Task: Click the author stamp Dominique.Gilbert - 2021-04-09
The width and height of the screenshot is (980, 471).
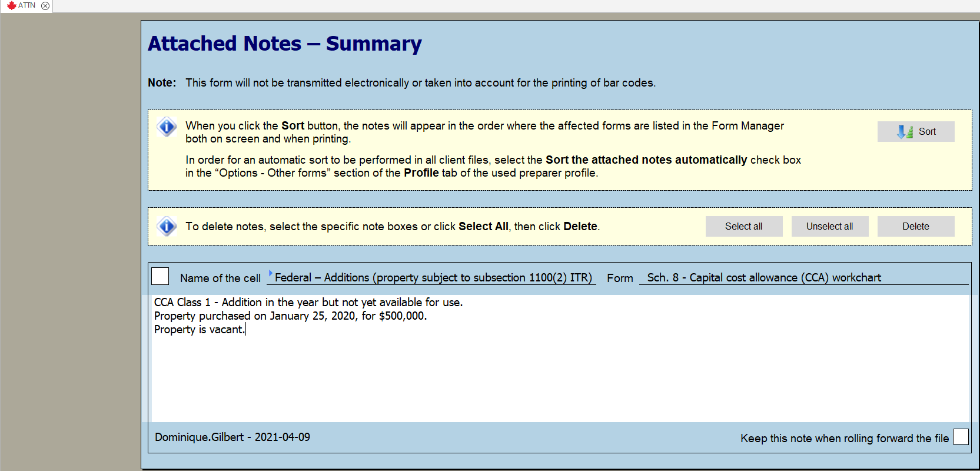Action: coord(232,437)
